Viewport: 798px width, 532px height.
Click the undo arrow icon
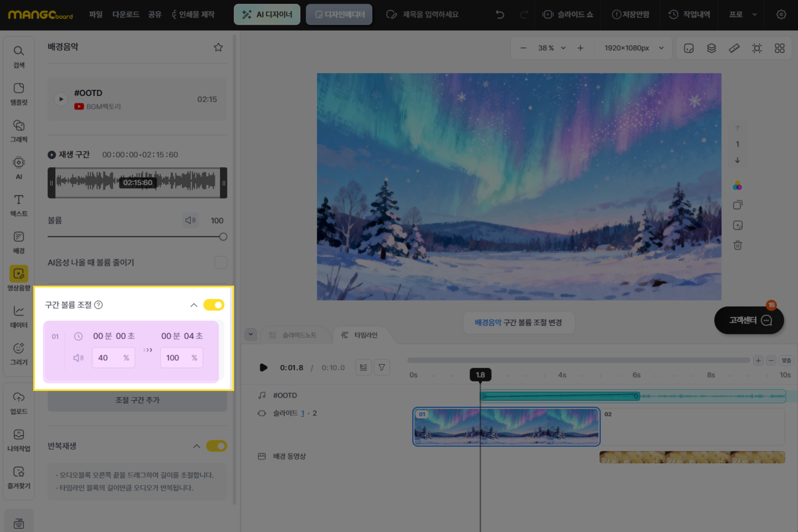pyautogui.click(x=500, y=14)
